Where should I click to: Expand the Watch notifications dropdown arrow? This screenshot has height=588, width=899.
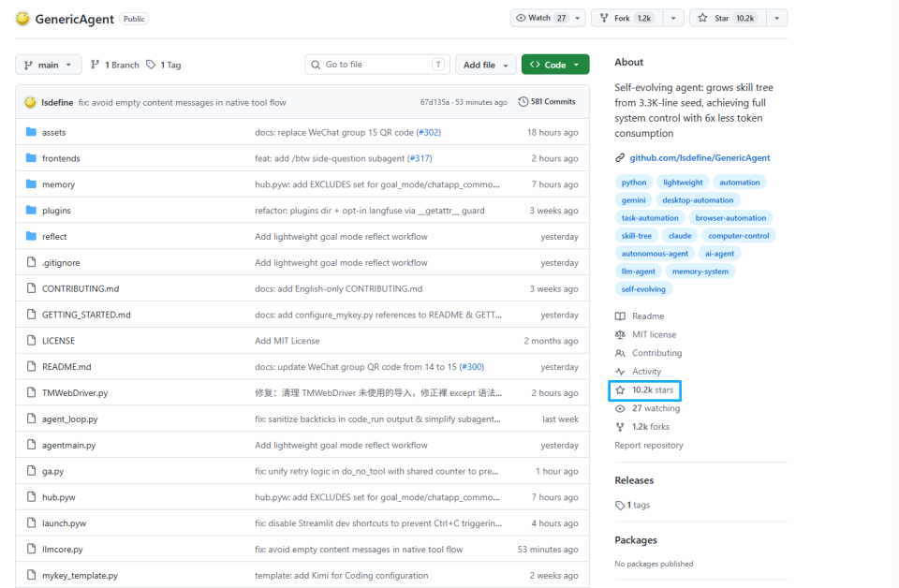coord(578,18)
